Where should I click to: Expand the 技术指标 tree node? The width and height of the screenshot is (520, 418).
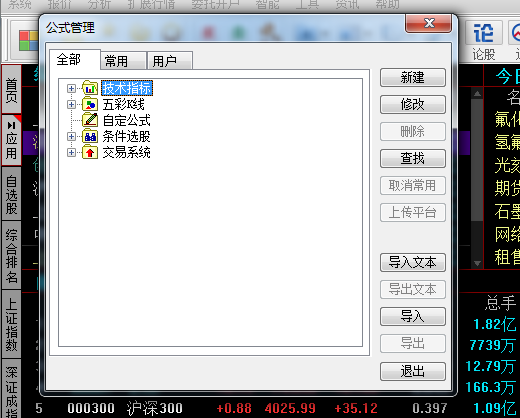click(x=71, y=88)
